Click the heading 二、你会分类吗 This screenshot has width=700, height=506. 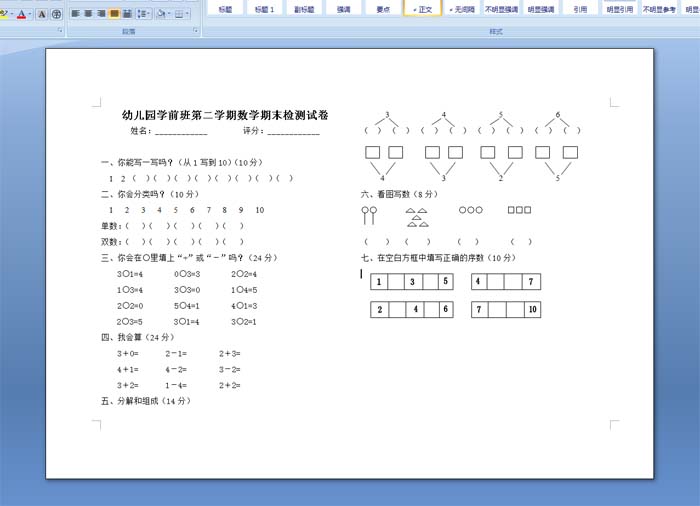pos(150,194)
